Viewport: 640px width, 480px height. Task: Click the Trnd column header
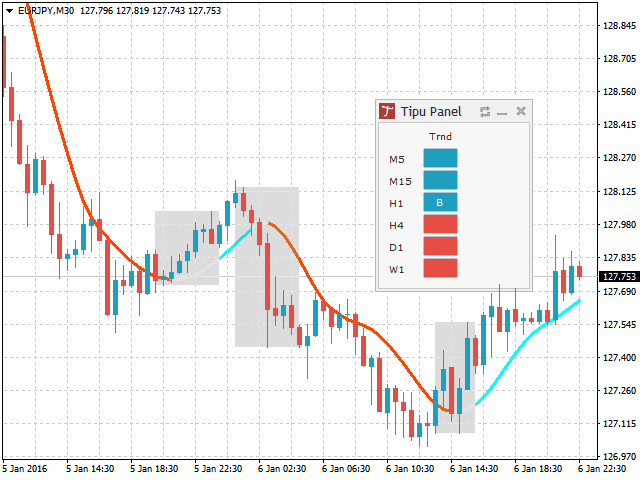pos(440,136)
